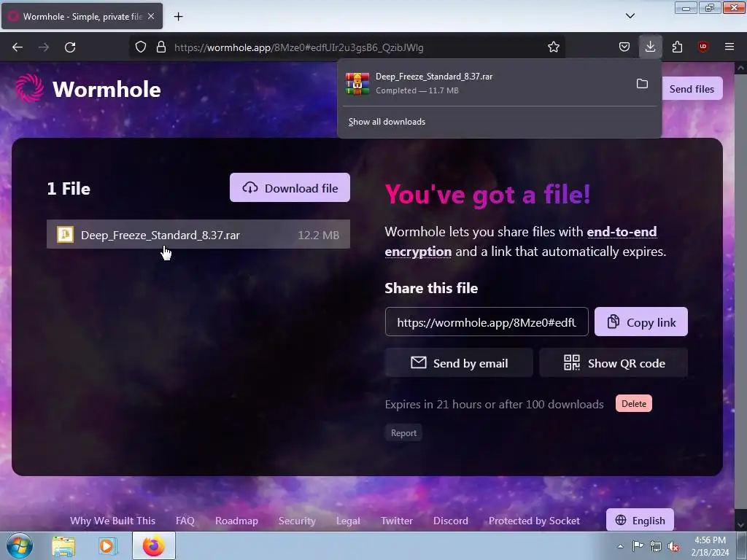The width and height of the screenshot is (747, 560).
Task: Click the Send files button
Action: (692, 88)
